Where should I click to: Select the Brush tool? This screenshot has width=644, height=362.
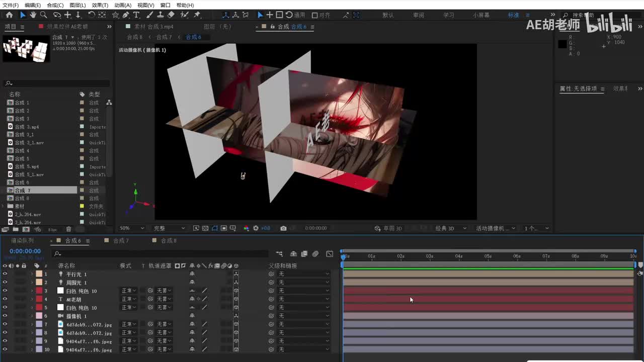pyautogui.click(x=149, y=15)
